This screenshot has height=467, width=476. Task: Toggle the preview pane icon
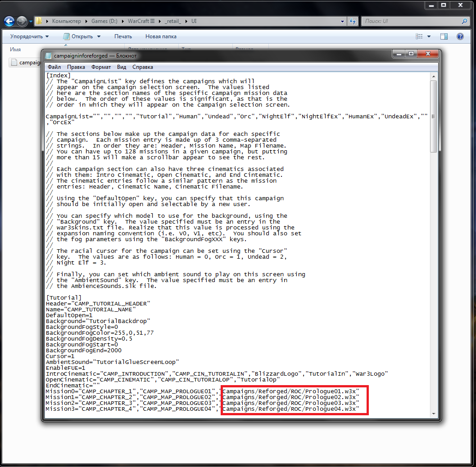click(x=444, y=36)
